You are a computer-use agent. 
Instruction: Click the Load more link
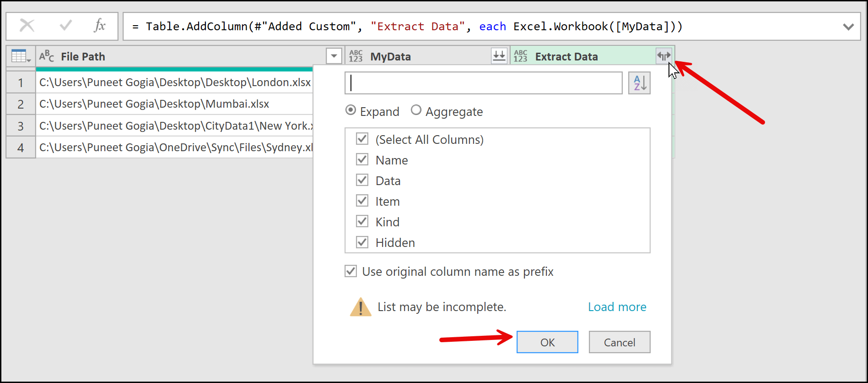617,307
